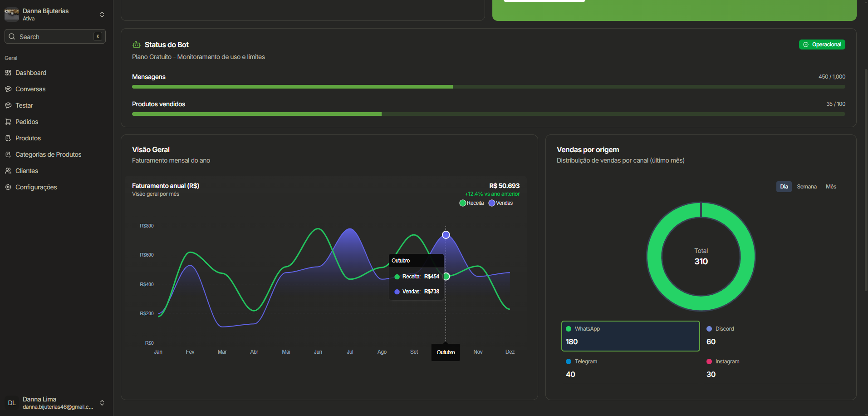Click the Mensagens usage progress bar

(488, 87)
